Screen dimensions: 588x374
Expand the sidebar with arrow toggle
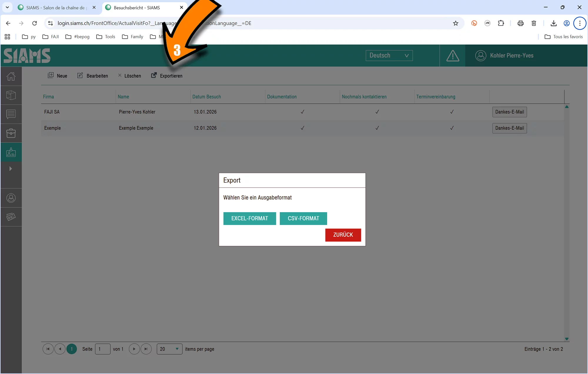tap(11, 169)
